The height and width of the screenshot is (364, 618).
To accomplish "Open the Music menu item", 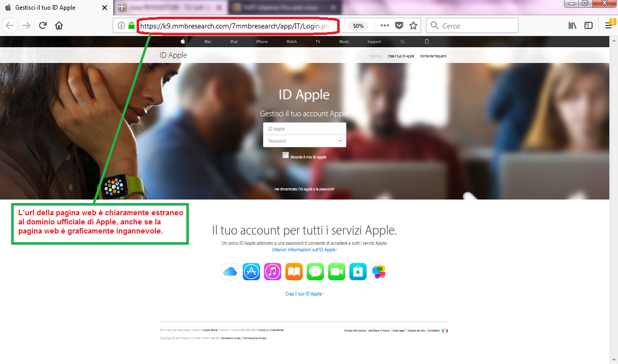I will [x=344, y=42].
